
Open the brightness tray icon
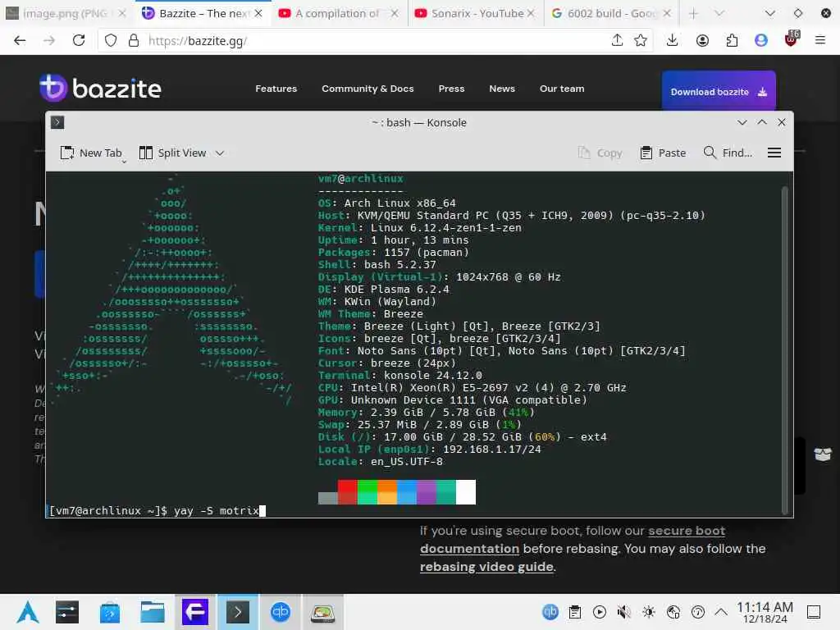[x=649, y=612]
